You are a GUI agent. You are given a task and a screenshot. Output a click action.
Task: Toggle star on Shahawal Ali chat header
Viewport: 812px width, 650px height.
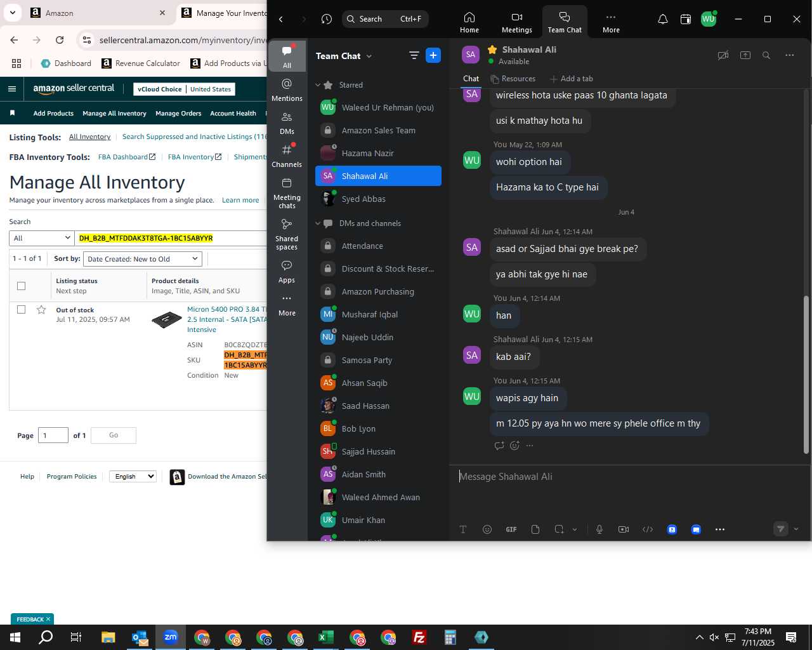[x=492, y=50]
